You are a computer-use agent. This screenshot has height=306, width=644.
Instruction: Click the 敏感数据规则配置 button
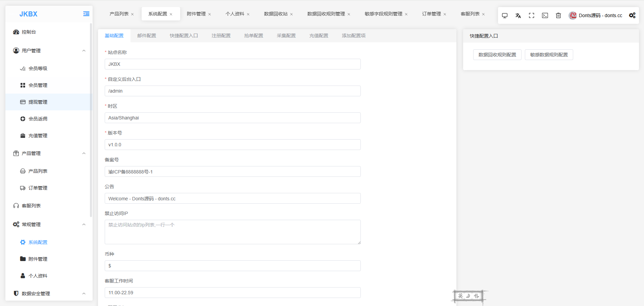[x=549, y=55]
